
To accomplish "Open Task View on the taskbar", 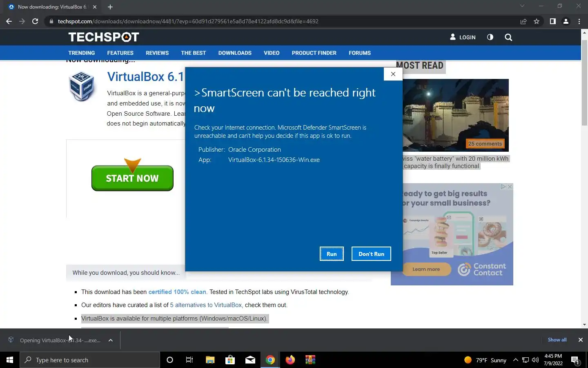I will 189,360.
